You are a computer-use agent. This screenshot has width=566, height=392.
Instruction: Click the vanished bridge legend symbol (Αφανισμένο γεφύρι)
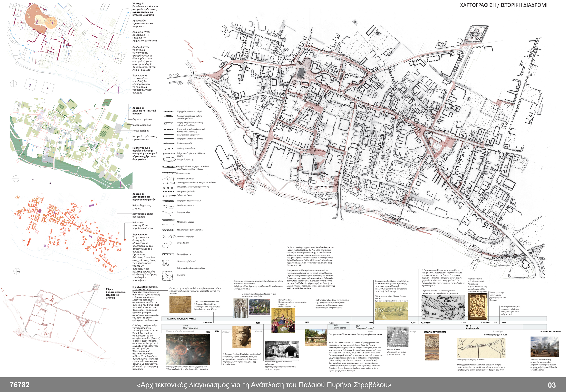pyautogui.click(x=169, y=236)
